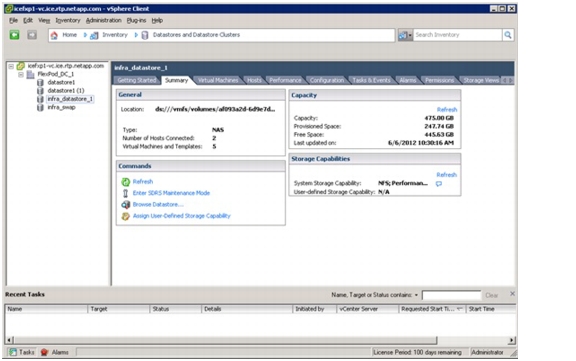Open the Inventory menu
This screenshot has width=576, height=361.
click(68, 21)
